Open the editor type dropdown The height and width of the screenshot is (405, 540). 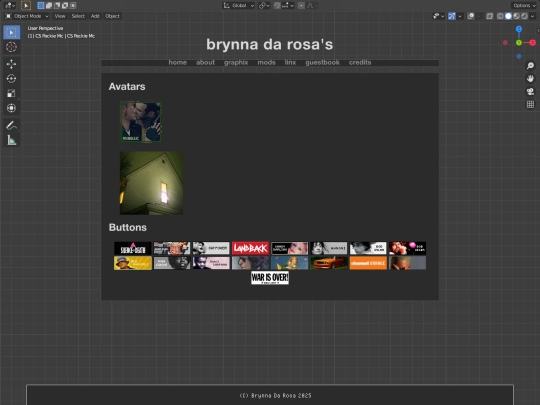[x=10, y=6]
